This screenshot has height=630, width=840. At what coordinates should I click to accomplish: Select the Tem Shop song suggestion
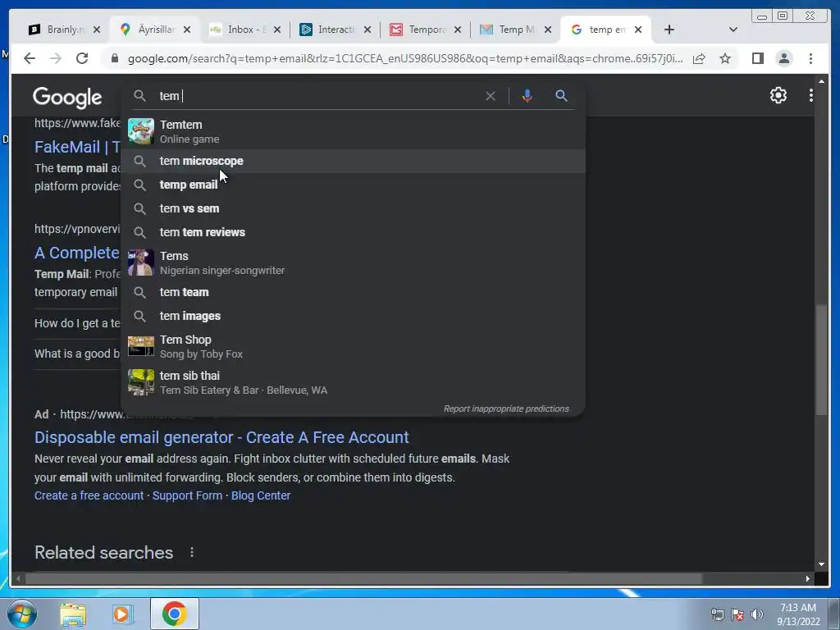tap(353, 346)
